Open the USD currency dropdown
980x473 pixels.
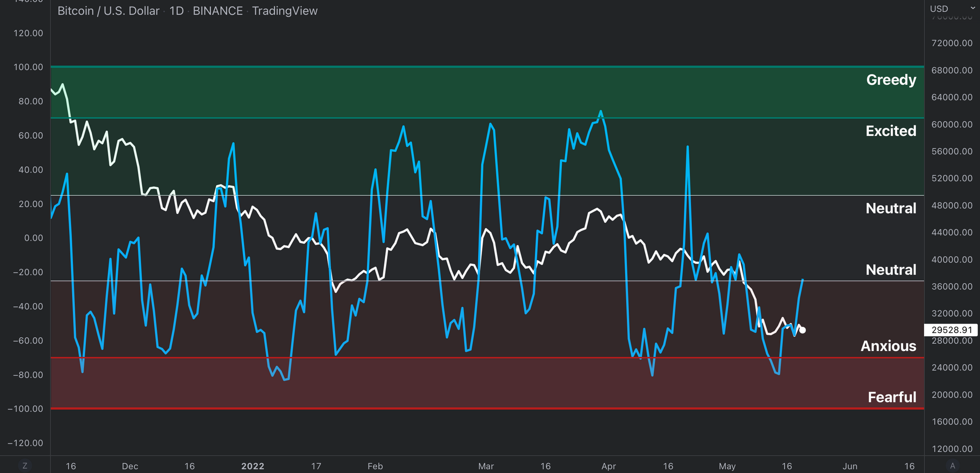(952, 8)
